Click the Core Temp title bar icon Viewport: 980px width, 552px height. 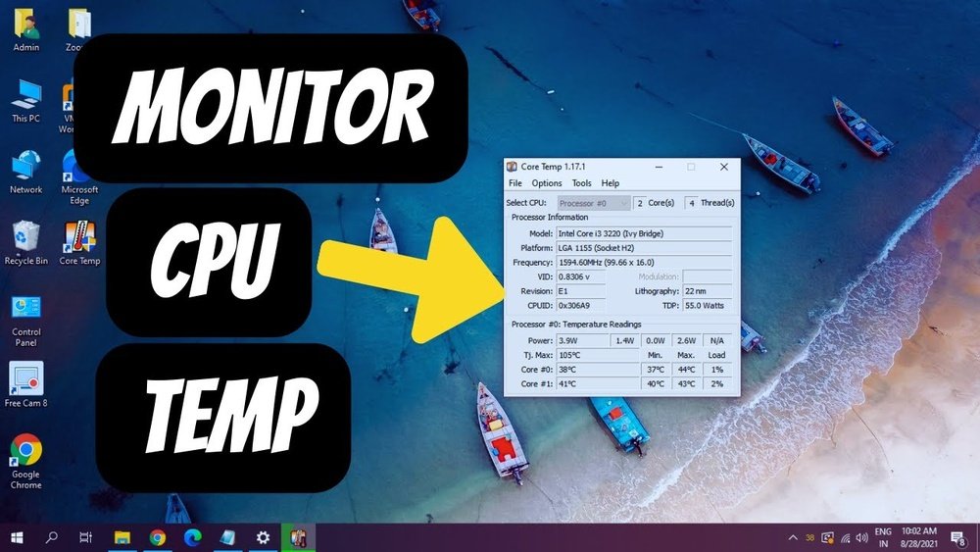coord(512,167)
